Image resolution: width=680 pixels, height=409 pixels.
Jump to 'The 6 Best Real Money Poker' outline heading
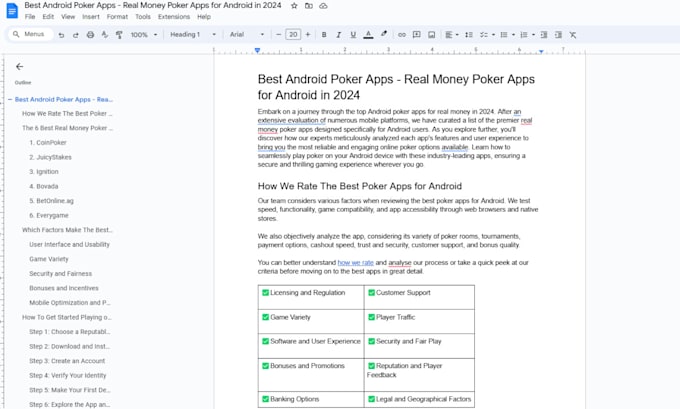pyautogui.click(x=67, y=128)
